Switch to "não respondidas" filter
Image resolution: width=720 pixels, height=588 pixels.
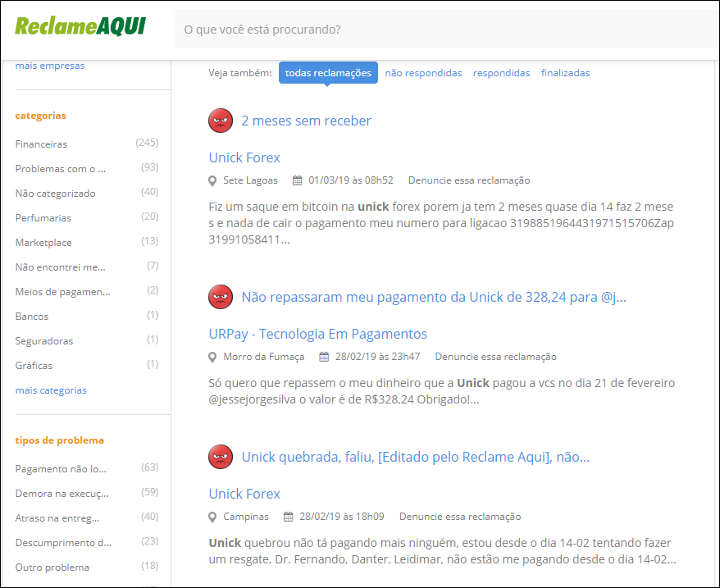[x=423, y=73]
